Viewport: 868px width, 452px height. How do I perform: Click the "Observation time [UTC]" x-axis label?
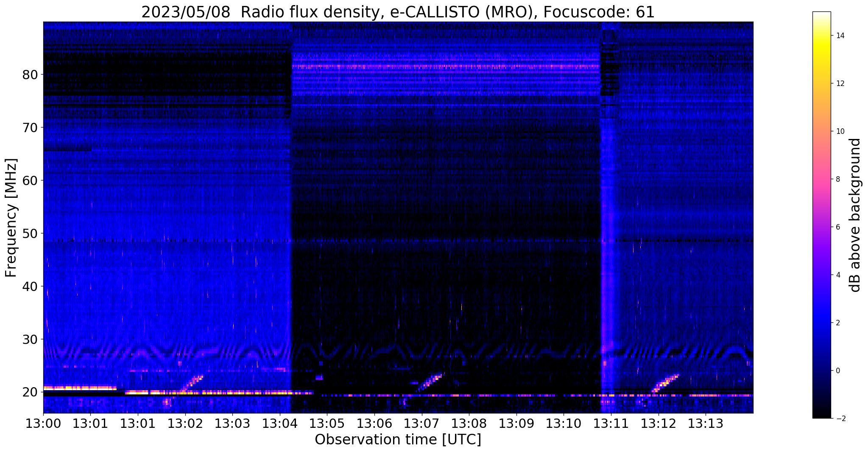tap(398, 440)
